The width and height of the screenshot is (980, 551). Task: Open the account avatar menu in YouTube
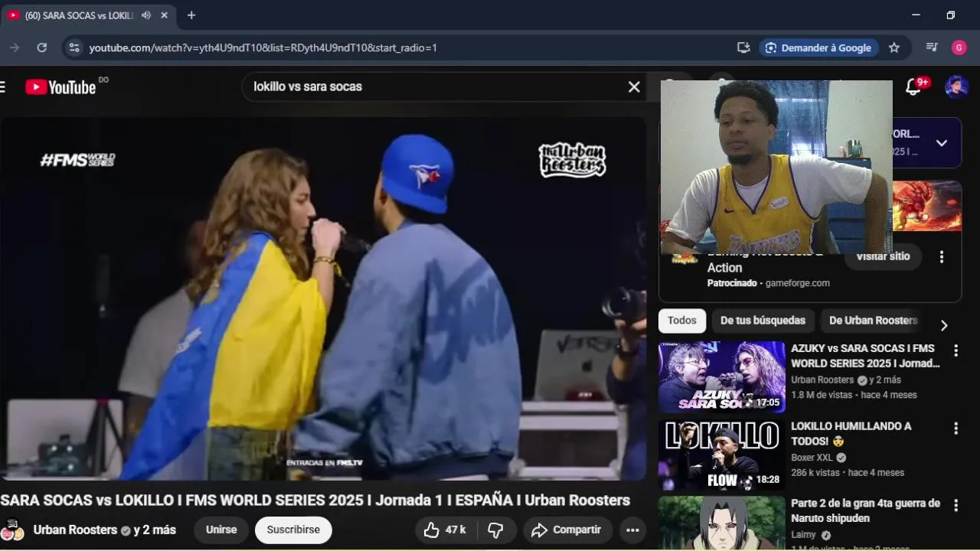(x=956, y=86)
